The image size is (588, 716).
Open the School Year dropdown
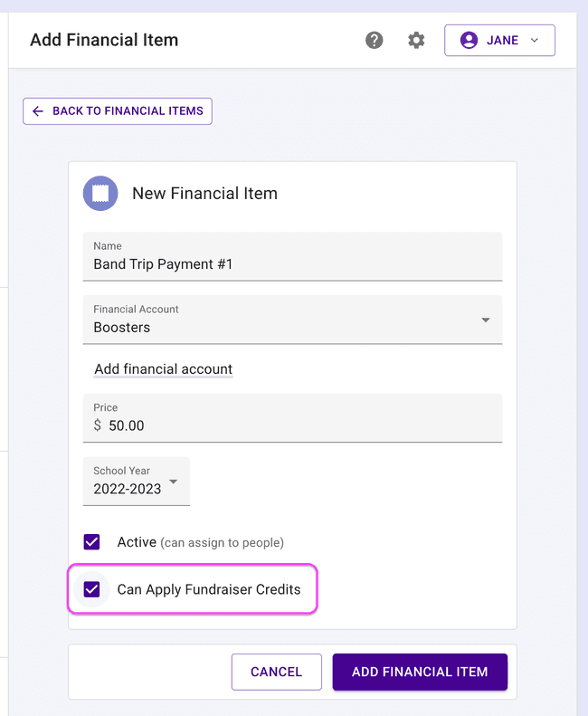(137, 481)
